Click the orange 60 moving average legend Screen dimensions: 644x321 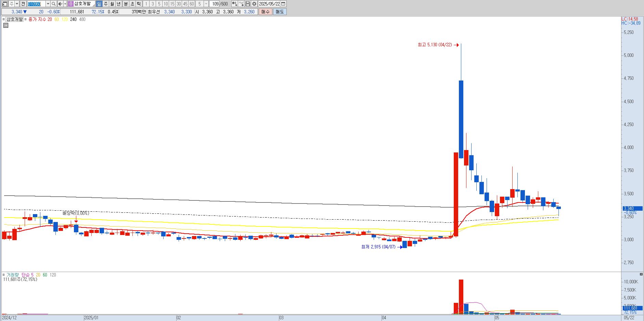tap(57, 20)
